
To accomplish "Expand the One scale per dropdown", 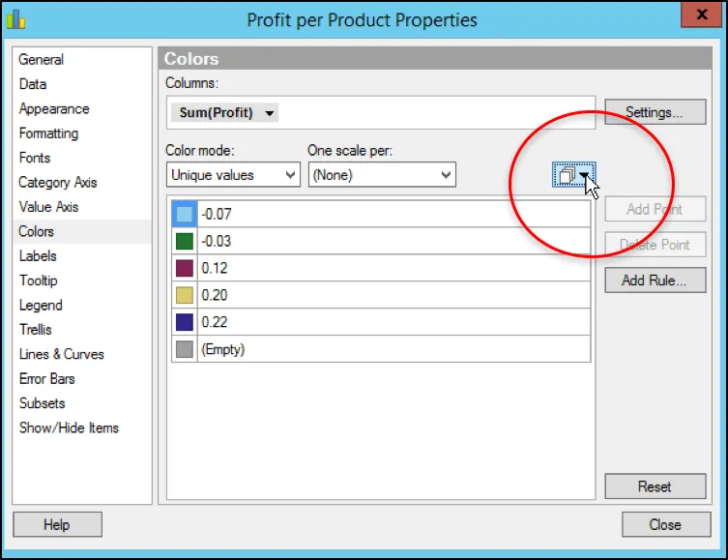I will (382, 175).
